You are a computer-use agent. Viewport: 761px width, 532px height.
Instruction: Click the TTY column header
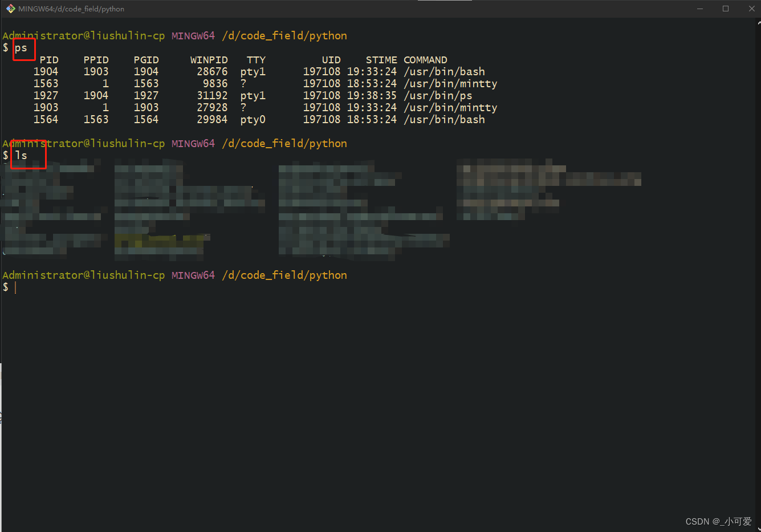coord(257,60)
